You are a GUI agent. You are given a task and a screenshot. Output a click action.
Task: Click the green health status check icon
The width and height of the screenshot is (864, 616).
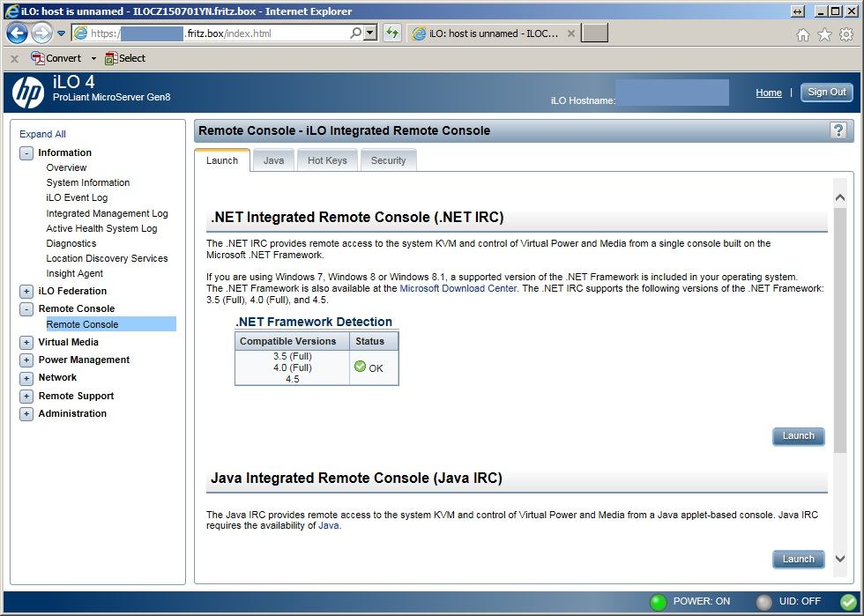click(848, 602)
